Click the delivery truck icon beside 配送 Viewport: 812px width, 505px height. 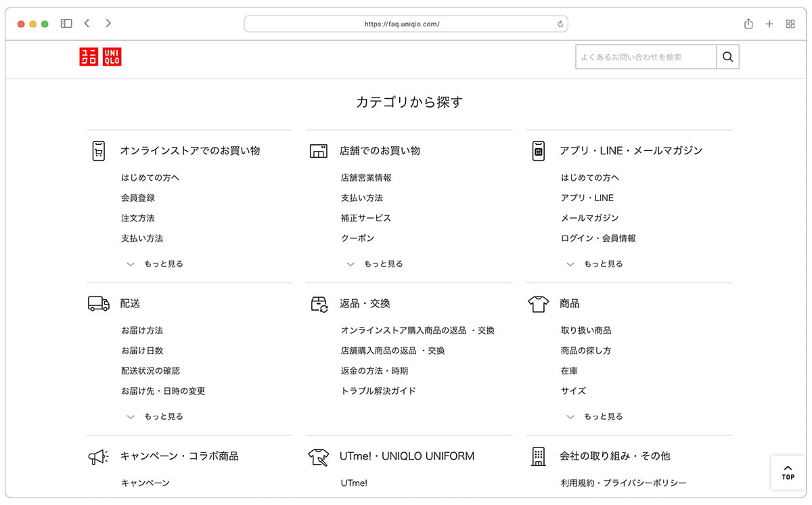point(98,303)
